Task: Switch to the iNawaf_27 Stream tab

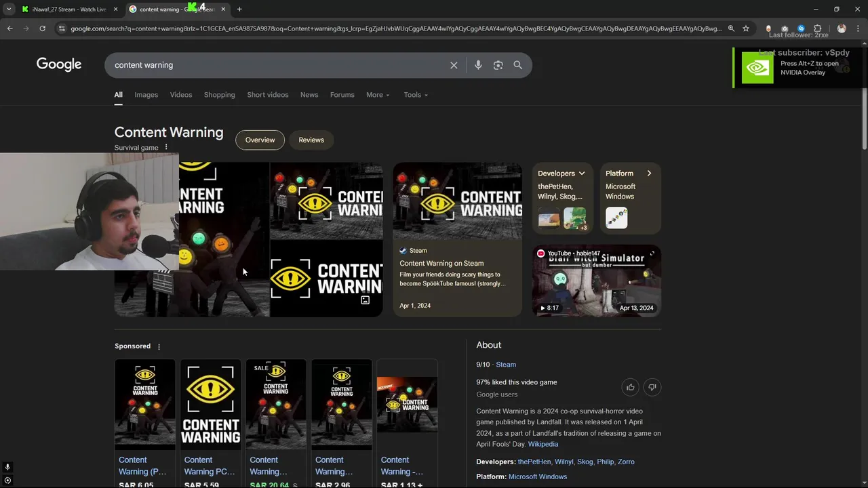Action: point(68,9)
